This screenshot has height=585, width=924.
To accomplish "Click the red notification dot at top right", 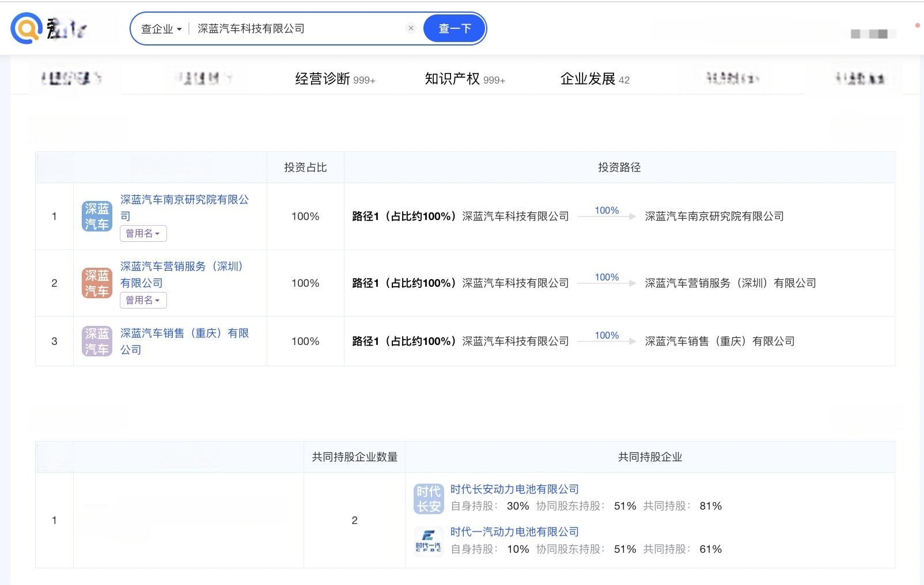I will coord(917,25).
